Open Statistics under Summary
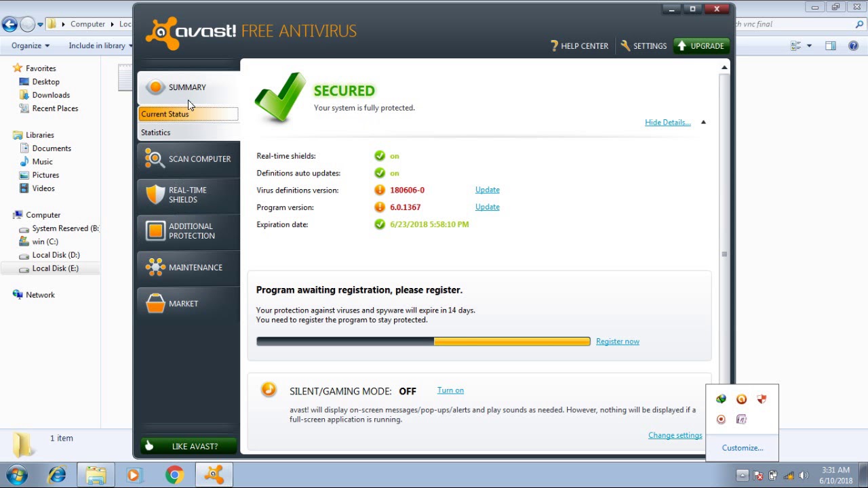 point(189,132)
